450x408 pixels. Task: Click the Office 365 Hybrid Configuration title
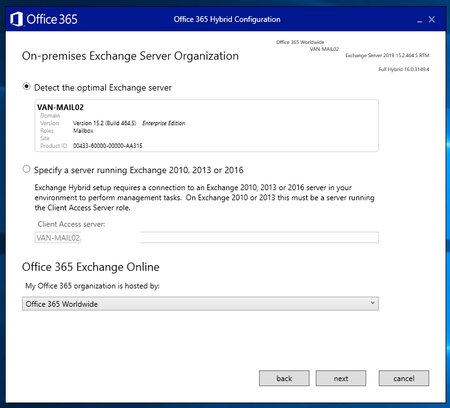point(227,19)
